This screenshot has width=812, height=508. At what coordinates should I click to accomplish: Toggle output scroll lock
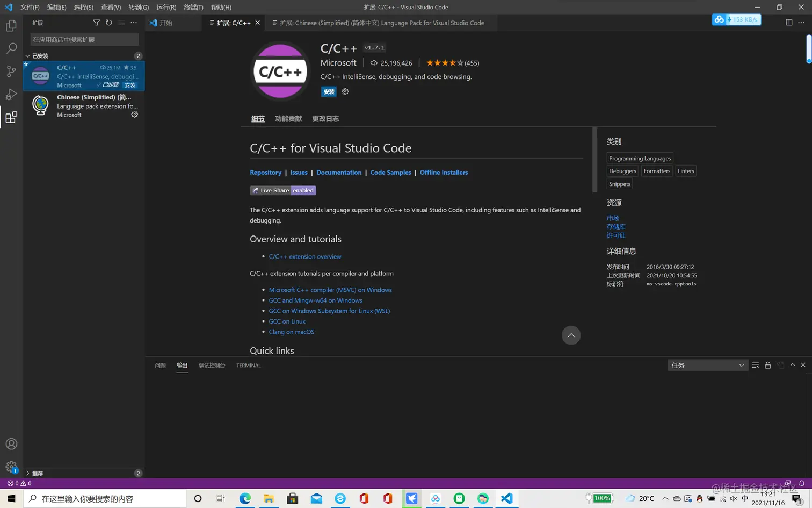pyautogui.click(x=768, y=365)
